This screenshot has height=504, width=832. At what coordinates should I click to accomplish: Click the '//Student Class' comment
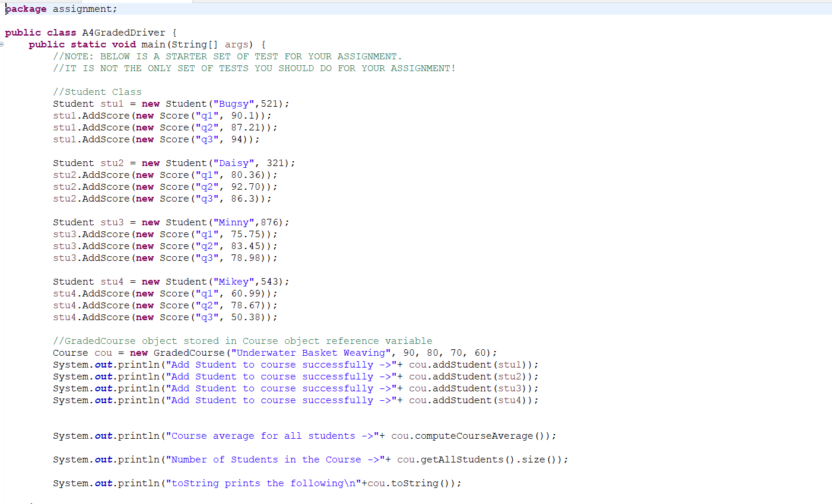coord(97,92)
